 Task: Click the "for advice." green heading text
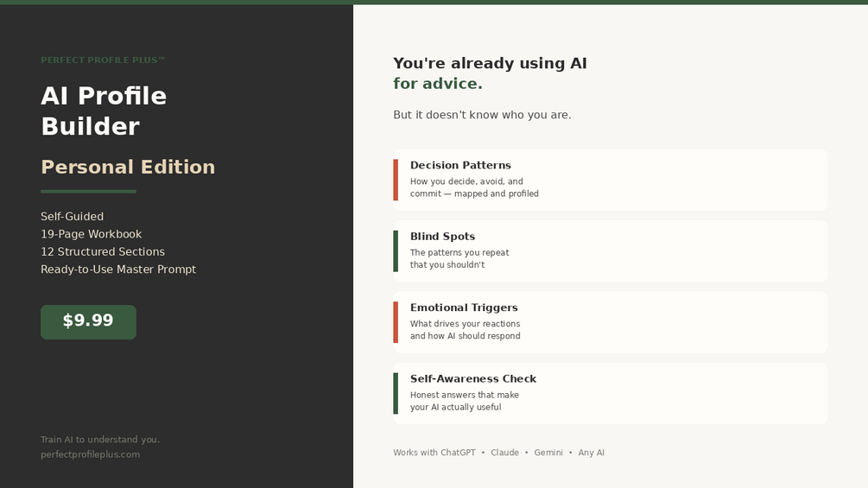(438, 84)
